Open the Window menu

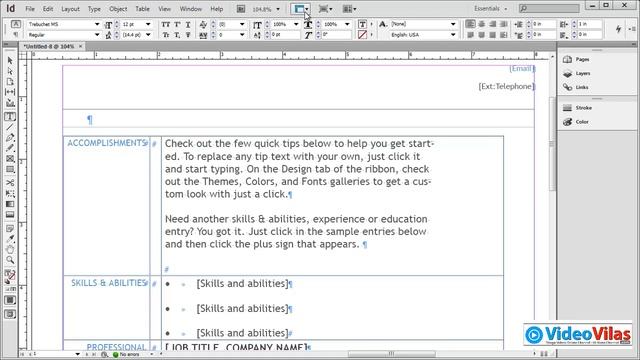click(x=191, y=9)
